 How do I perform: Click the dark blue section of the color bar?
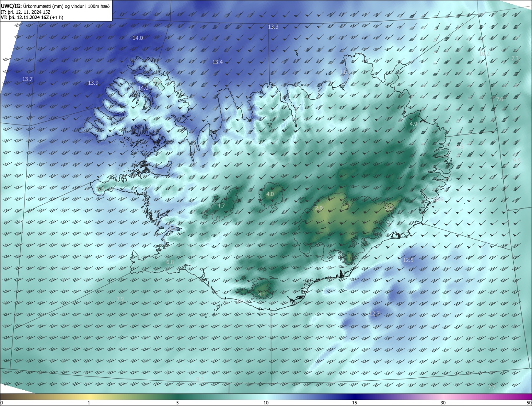[355, 396]
